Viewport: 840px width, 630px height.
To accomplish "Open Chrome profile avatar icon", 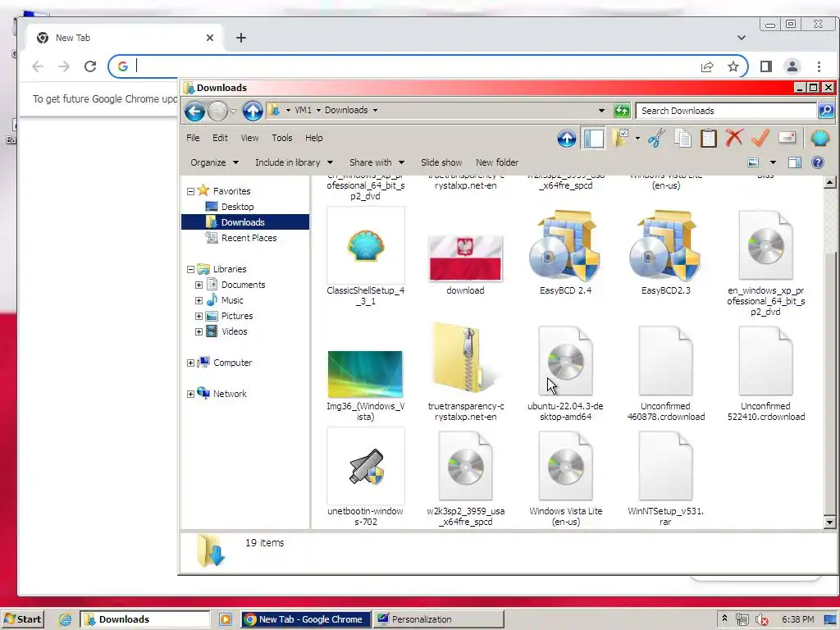I will tap(792, 66).
